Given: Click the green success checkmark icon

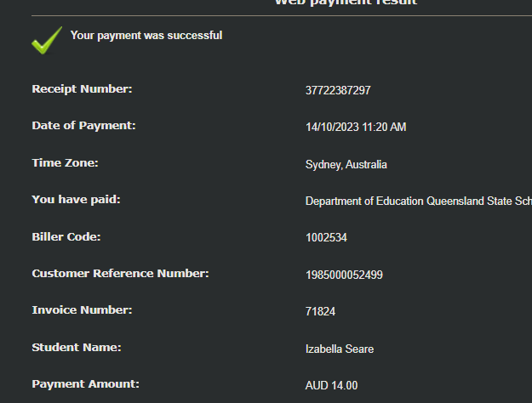Looking at the screenshot, I should click(x=47, y=39).
